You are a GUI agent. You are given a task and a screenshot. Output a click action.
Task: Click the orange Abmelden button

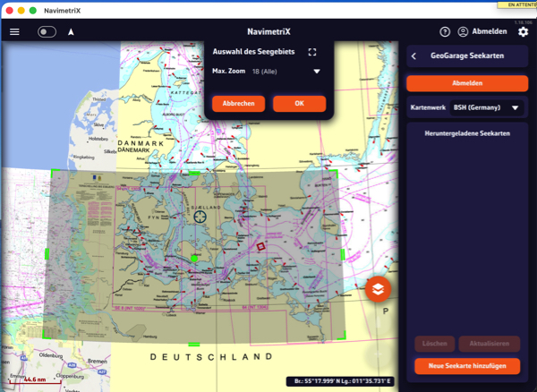467,83
